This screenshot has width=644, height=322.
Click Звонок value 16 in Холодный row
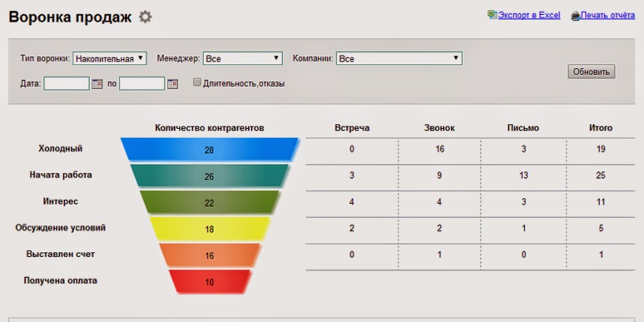tap(440, 149)
